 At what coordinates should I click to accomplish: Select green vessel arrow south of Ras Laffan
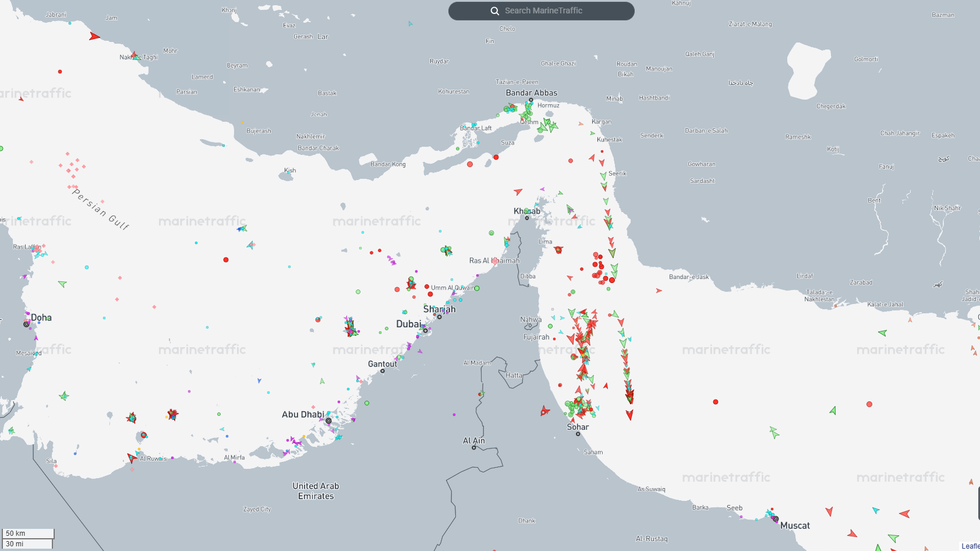click(x=62, y=284)
